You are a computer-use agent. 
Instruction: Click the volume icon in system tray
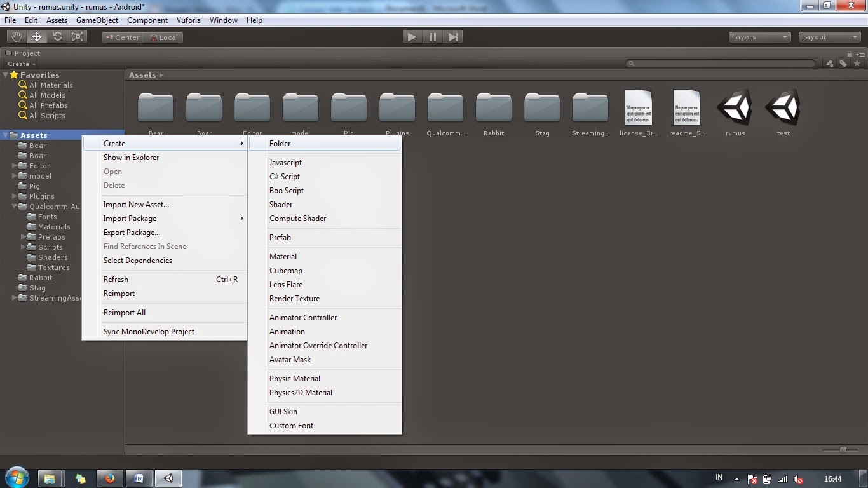coord(798,479)
